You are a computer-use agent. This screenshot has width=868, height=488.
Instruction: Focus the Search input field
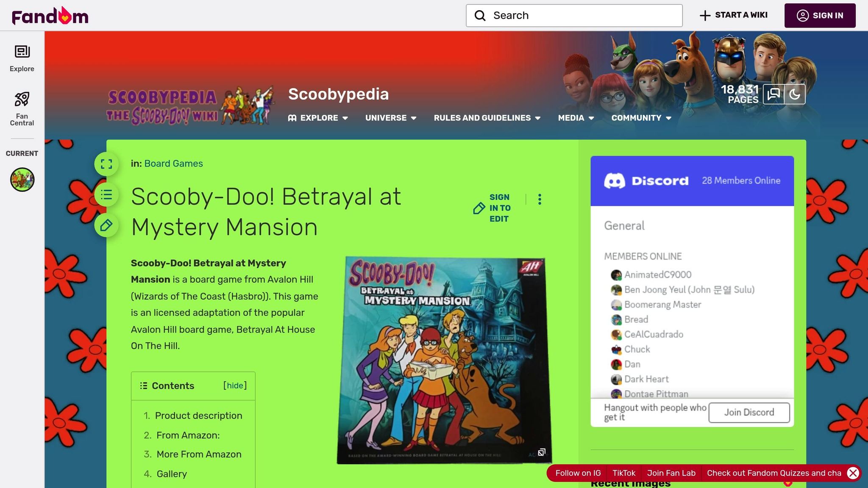click(x=574, y=16)
